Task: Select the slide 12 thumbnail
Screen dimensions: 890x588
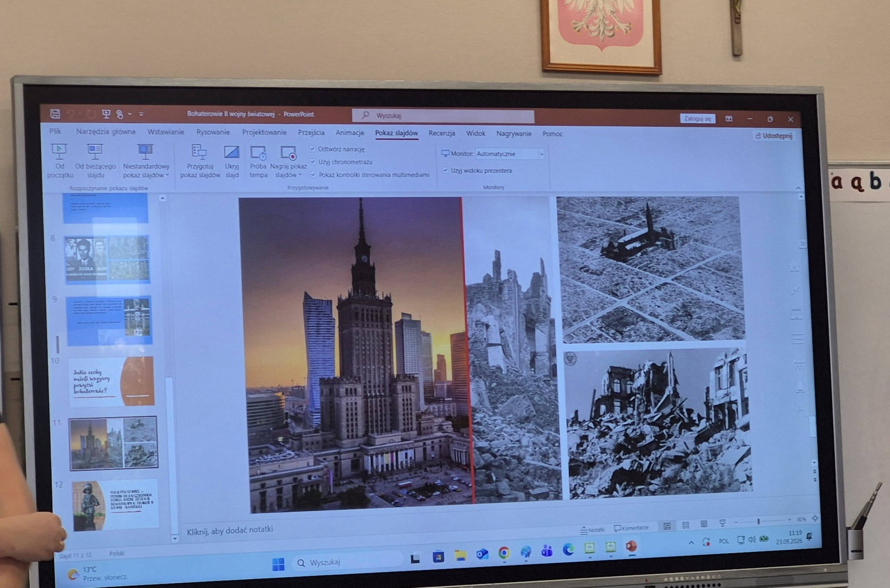Action: pos(115,505)
